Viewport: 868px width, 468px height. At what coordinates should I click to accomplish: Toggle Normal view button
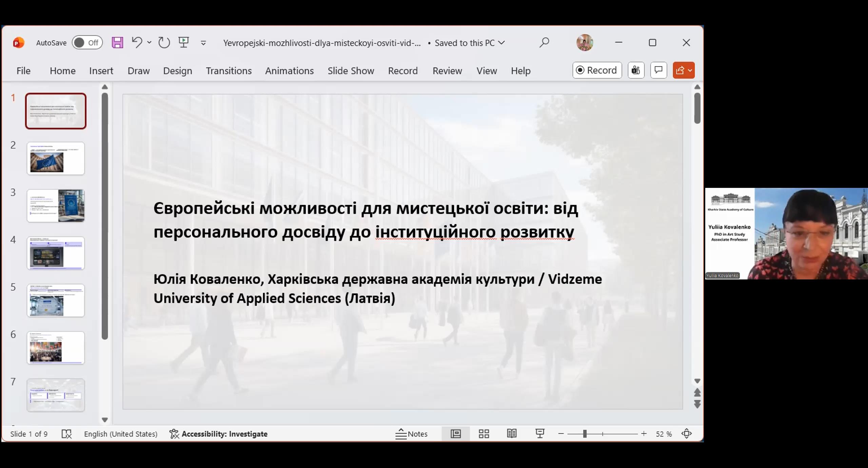456,434
